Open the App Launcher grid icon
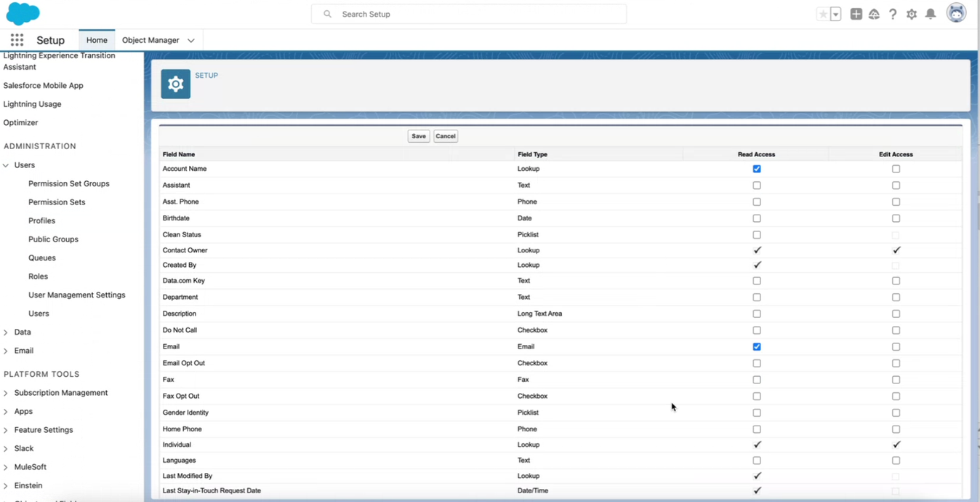The image size is (980, 502). (17, 40)
